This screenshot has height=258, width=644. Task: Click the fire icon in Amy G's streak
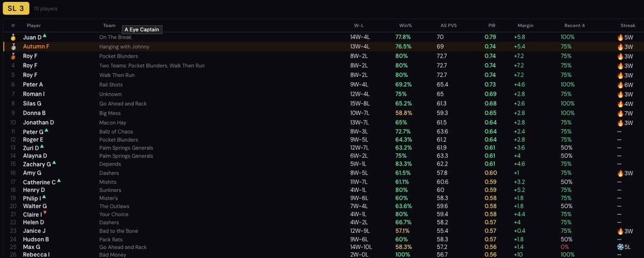tap(620, 173)
